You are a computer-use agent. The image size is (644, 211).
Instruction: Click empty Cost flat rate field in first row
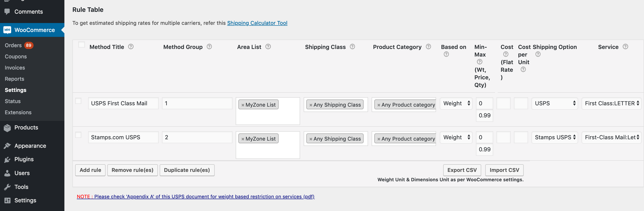pyautogui.click(x=504, y=103)
